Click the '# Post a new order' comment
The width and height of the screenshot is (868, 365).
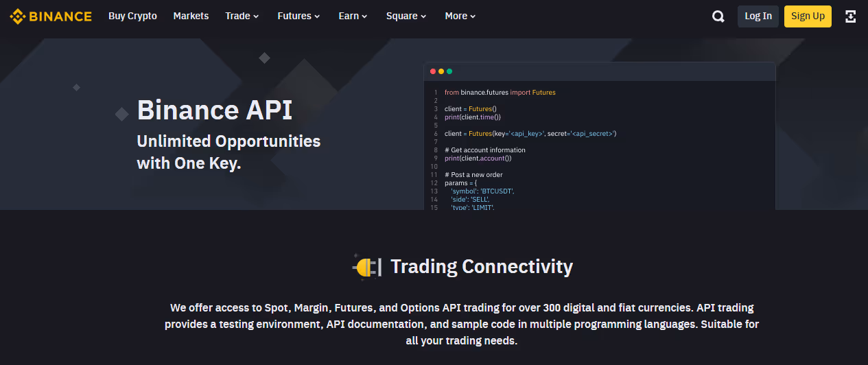[x=473, y=175]
